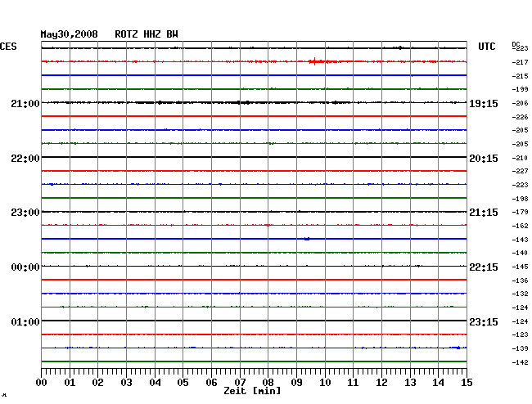The width and height of the screenshot is (532, 404).
Task: Click minute tick label 09 on time axis
Action: pyautogui.click(x=296, y=383)
